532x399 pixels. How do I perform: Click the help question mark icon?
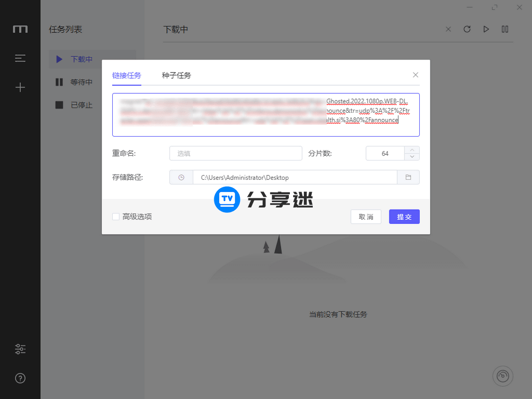(20, 378)
